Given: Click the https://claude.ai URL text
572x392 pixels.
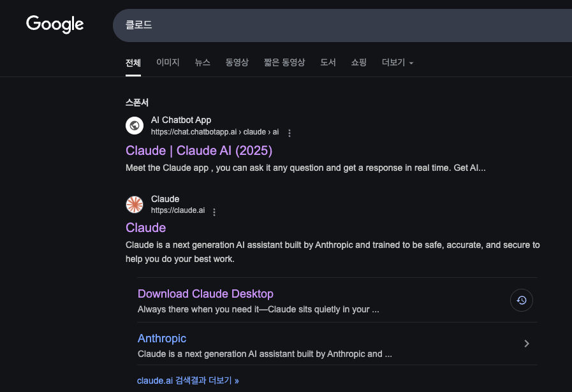Looking at the screenshot, I should [x=178, y=210].
